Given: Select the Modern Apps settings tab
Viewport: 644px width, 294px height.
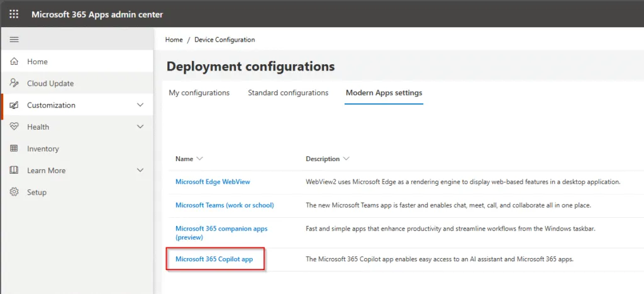Looking at the screenshot, I should coord(384,93).
